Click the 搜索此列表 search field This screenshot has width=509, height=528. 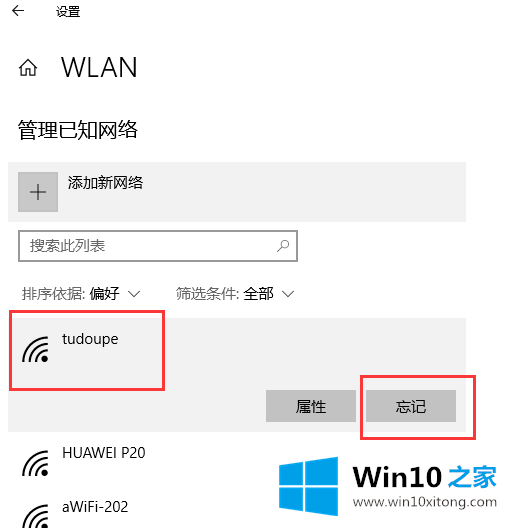(x=158, y=246)
